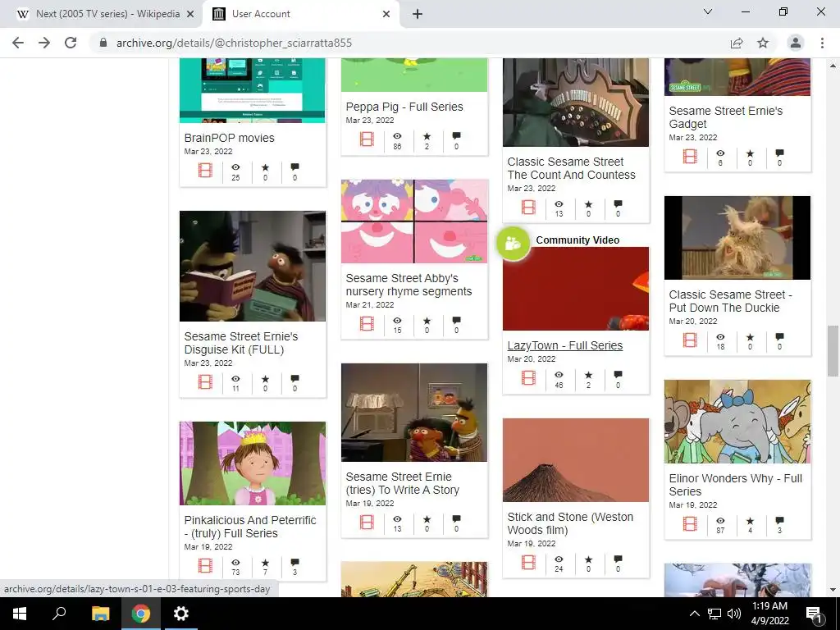Click favorites star on Peppa Pig - Full Series
This screenshot has width=840, height=630.
(x=427, y=136)
